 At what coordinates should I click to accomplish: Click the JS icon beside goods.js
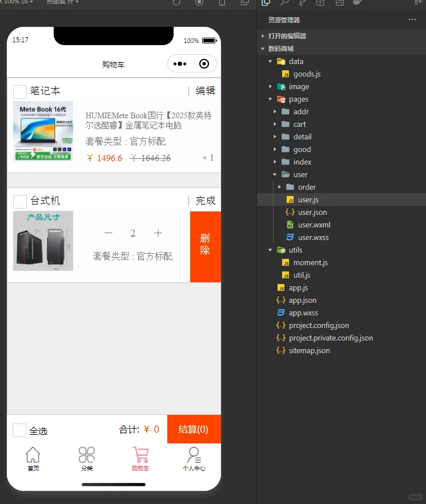pyautogui.click(x=286, y=74)
